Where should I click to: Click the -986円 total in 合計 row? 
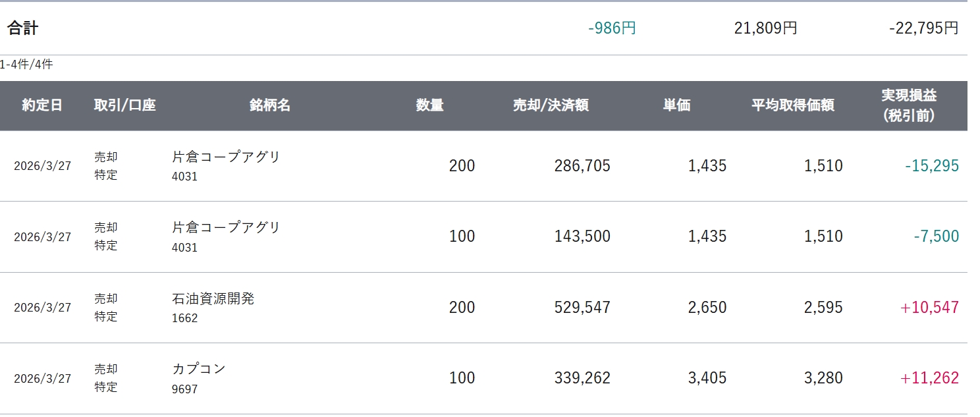coord(612,28)
